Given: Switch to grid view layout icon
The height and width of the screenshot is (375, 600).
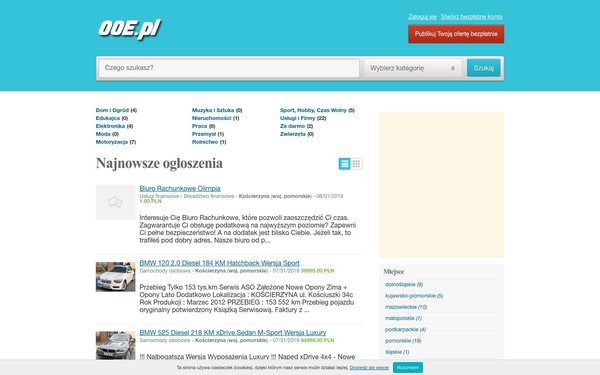Looking at the screenshot, I should [356, 164].
